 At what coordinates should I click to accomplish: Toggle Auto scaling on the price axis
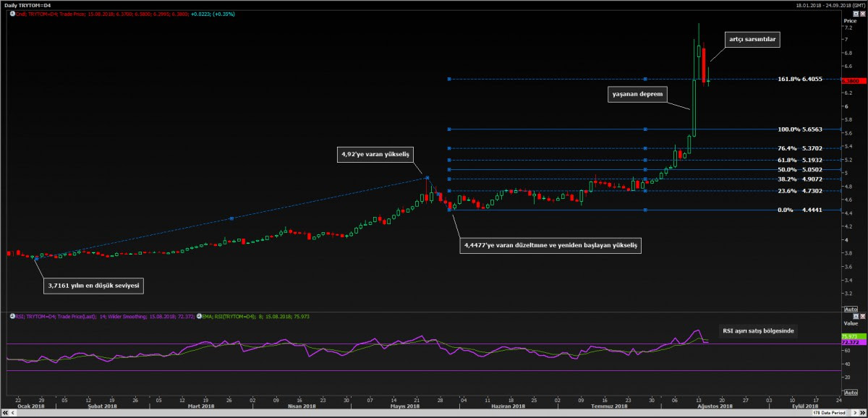click(850, 310)
